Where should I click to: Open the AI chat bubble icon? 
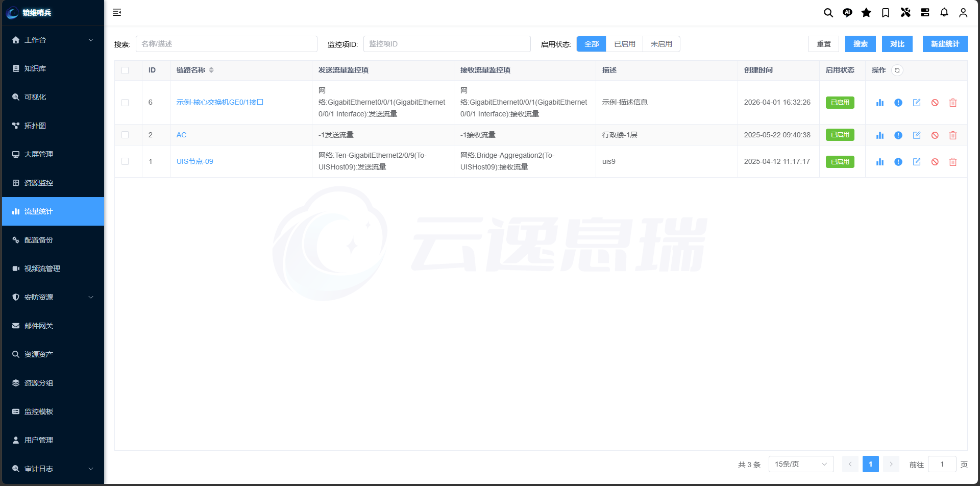coord(847,13)
